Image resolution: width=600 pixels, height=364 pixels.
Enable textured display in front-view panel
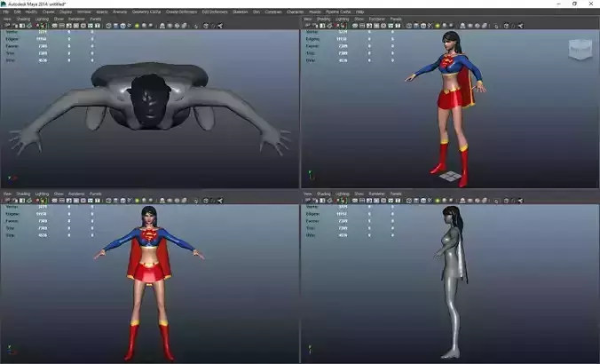[x=130, y=200]
